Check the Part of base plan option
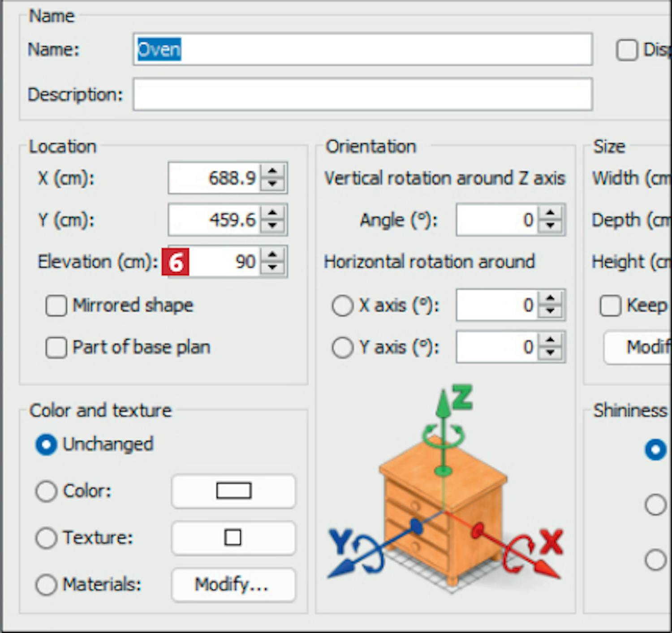This screenshot has width=672, height=633. pyautogui.click(x=56, y=348)
